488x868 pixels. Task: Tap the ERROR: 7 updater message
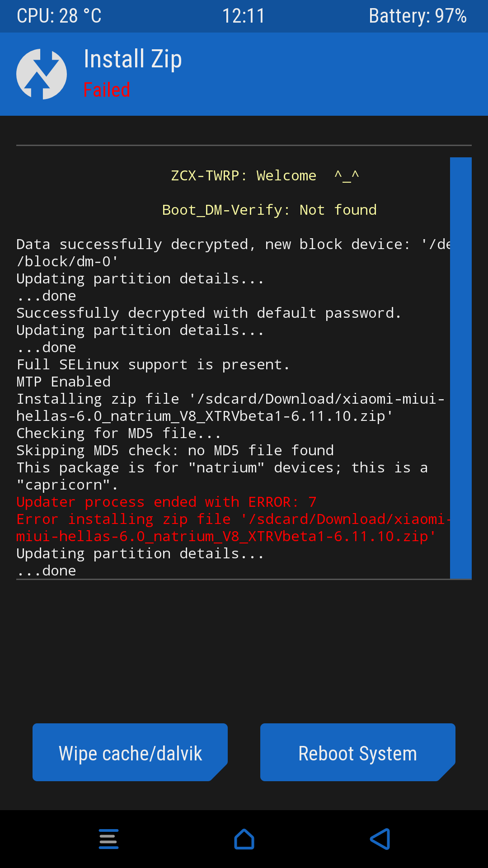point(166,502)
